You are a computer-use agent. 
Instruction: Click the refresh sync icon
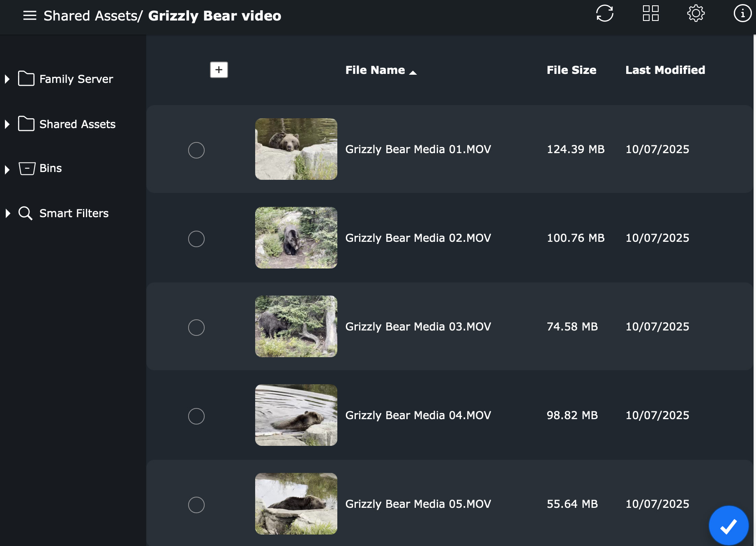coord(604,14)
